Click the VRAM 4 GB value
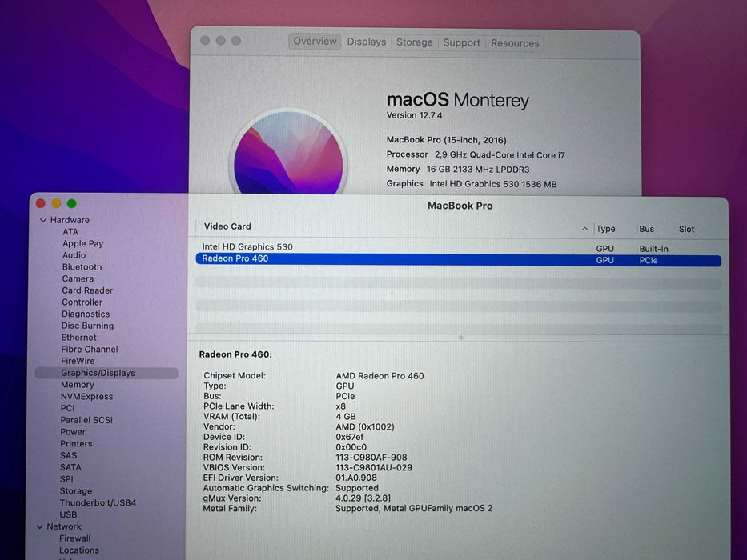The image size is (747, 560). tap(346, 417)
